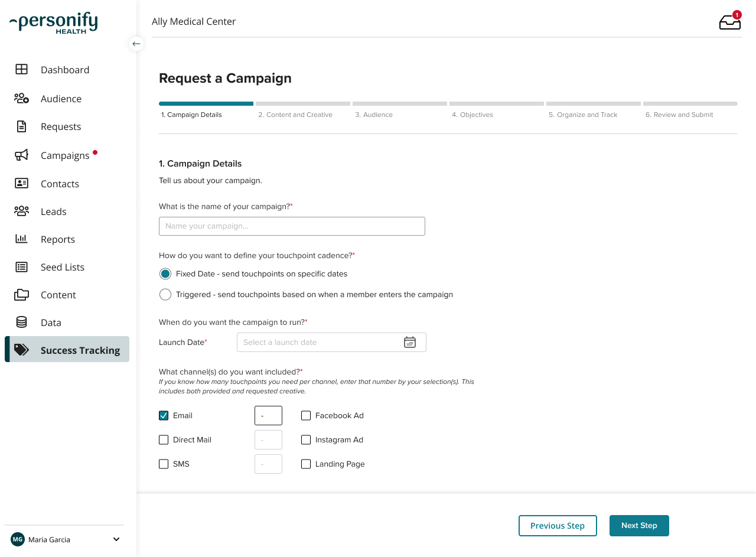This screenshot has height=557, width=756.
Task: Click the Requests document icon
Action: pyautogui.click(x=21, y=126)
